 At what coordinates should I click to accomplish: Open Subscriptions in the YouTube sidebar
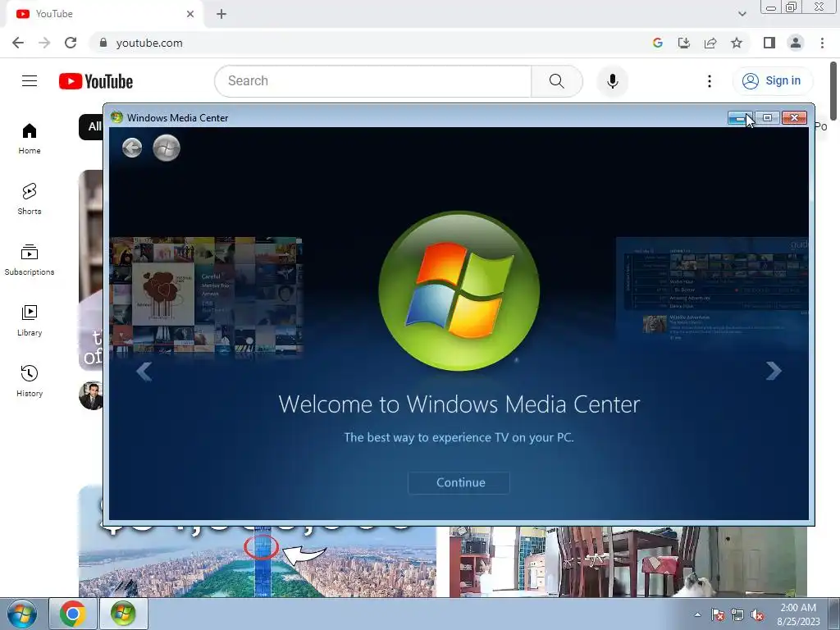(30, 260)
